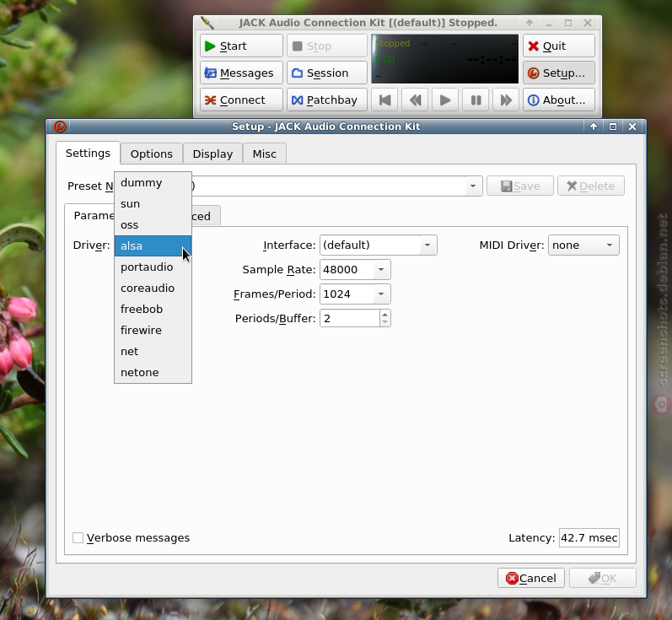Click the transport rewind button

[415, 100]
